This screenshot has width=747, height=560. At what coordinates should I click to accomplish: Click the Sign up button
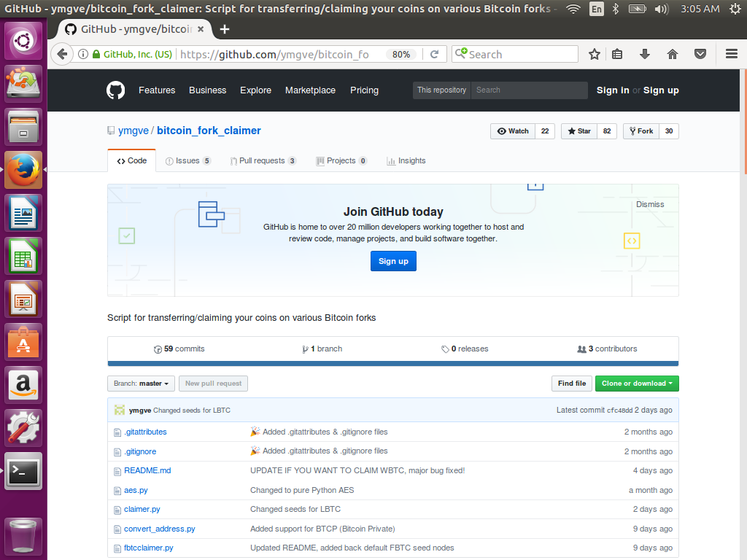point(393,261)
